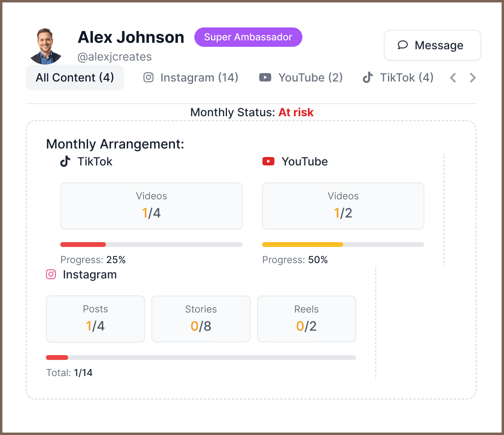
Task: Select the Instagram Stories 0/8 card
Action: [x=201, y=319]
